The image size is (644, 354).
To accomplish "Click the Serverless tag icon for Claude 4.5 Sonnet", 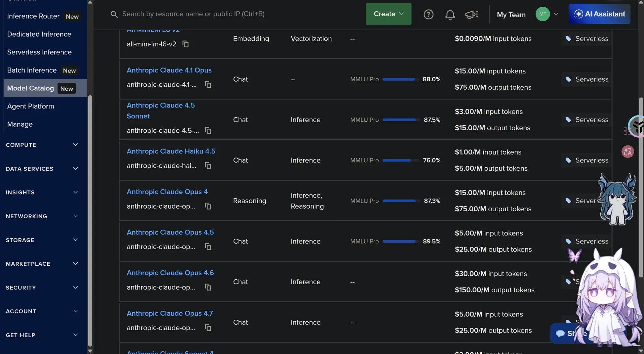I will [x=568, y=120].
